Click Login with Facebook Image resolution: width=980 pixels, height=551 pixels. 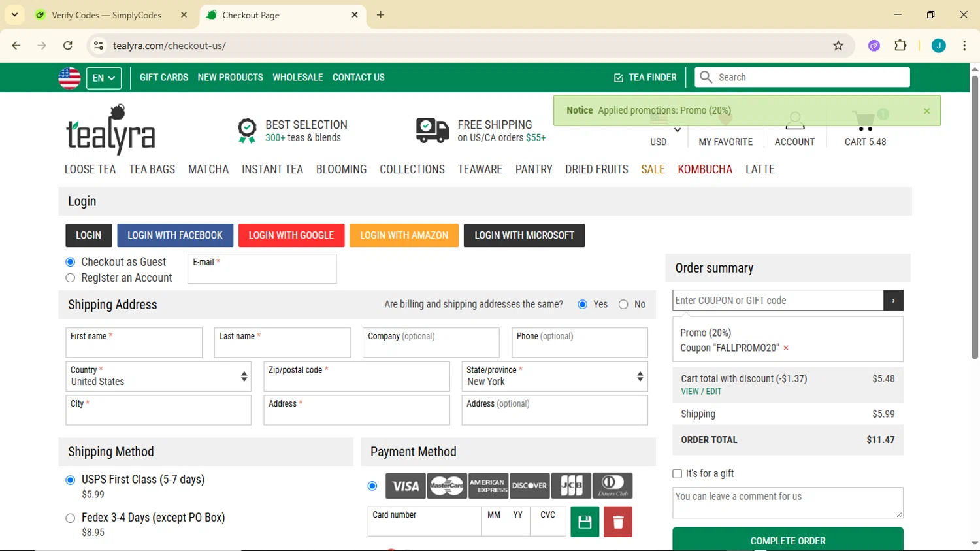175,235
